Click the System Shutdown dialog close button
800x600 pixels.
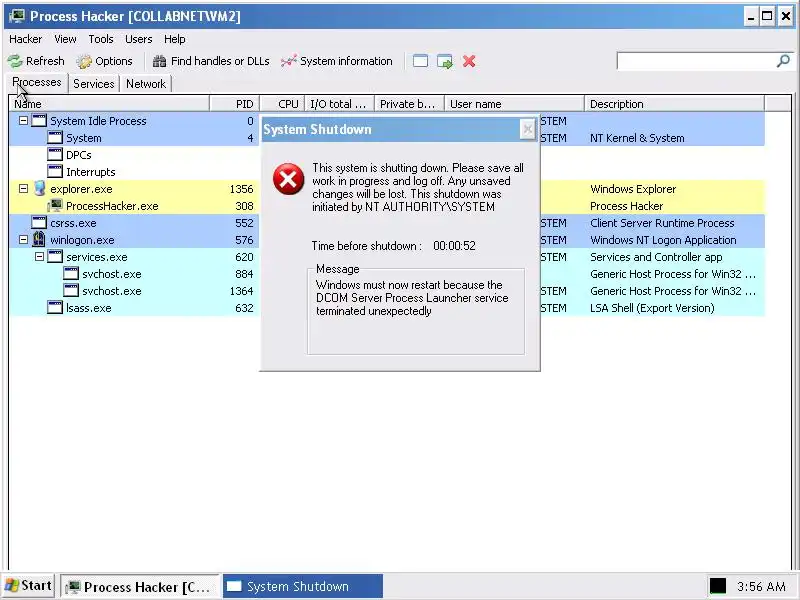(x=528, y=129)
